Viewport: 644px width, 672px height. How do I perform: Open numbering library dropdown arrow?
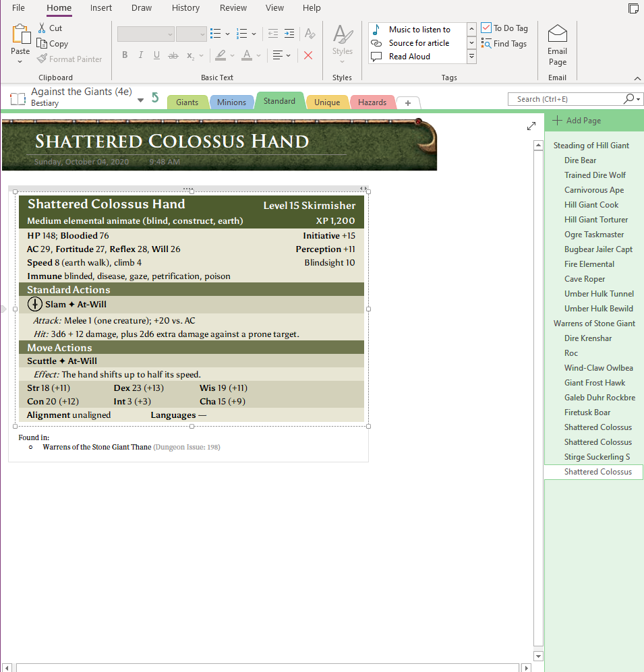tap(254, 34)
